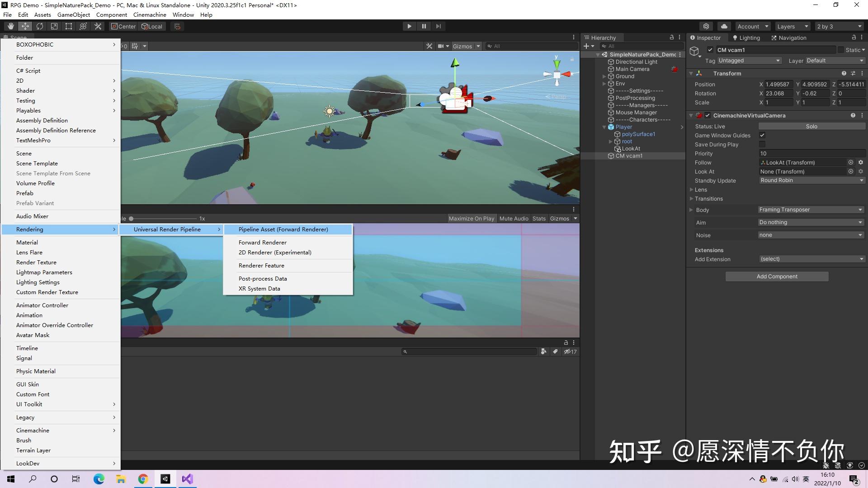Viewport: 868px width, 488px height.
Task: Open CinemachineVirtualCamera component kebab menu
Action: 862,115
